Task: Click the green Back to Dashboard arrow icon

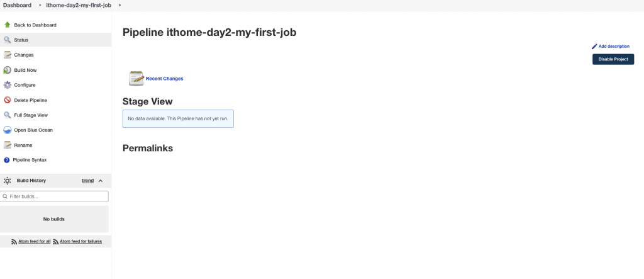Action: coord(7,25)
